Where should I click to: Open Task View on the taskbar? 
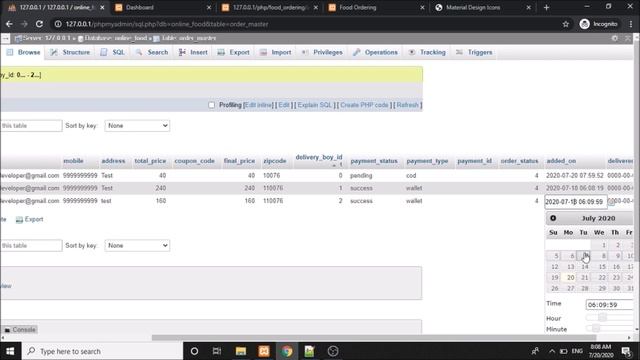click(x=217, y=351)
